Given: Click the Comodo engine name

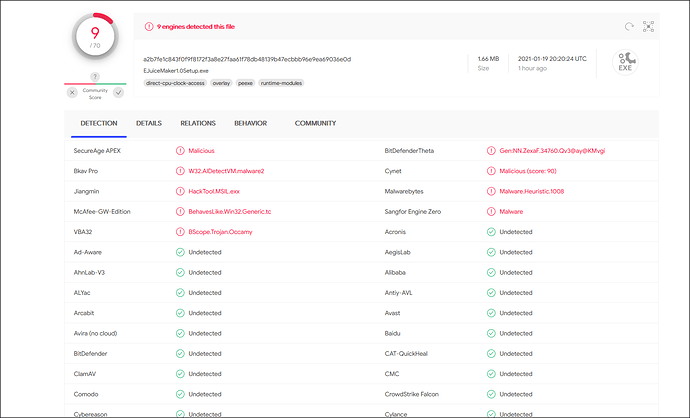Looking at the screenshot, I should (x=86, y=394).
